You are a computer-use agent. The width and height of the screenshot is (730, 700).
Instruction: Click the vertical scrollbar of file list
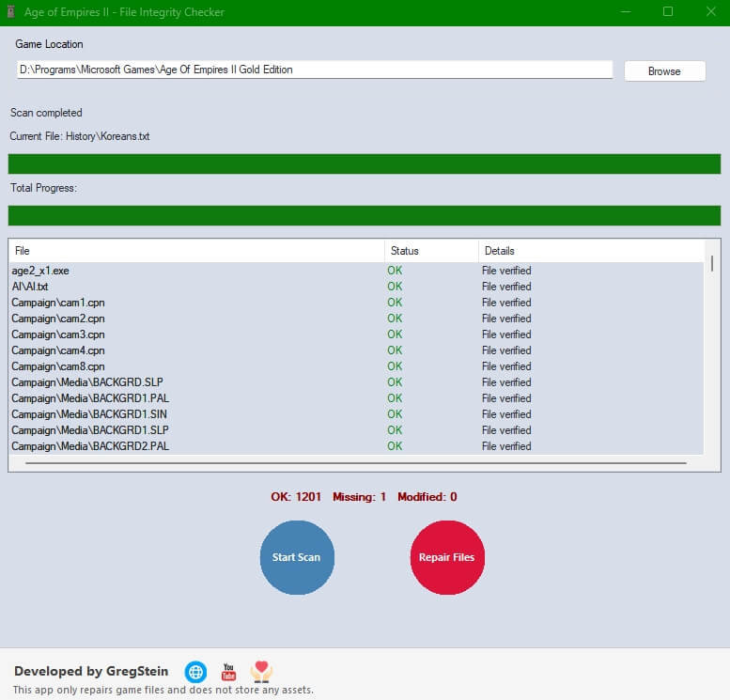712,357
